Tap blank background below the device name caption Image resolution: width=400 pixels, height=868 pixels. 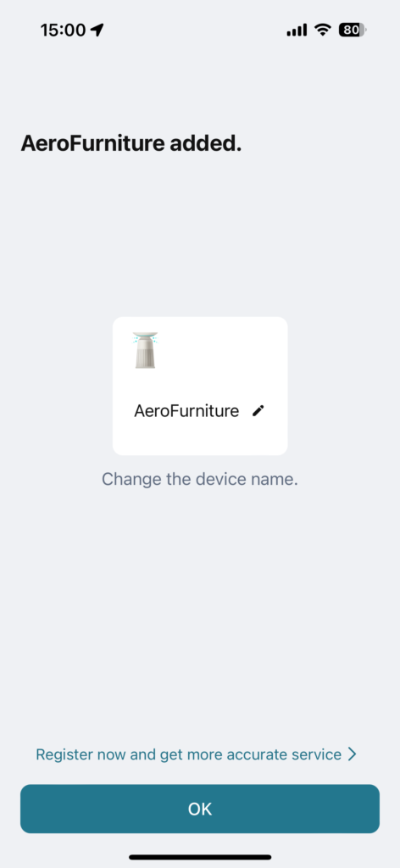click(200, 609)
